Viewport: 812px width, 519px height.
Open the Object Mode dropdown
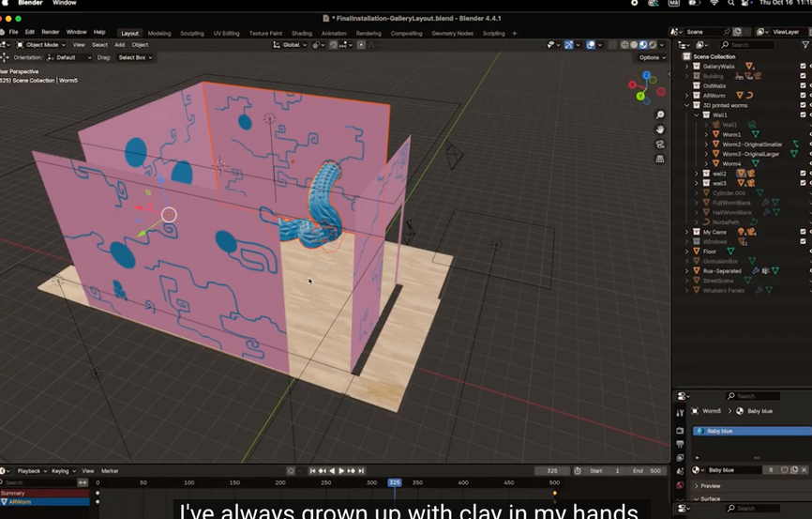pyautogui.click(x=44, y=44)
